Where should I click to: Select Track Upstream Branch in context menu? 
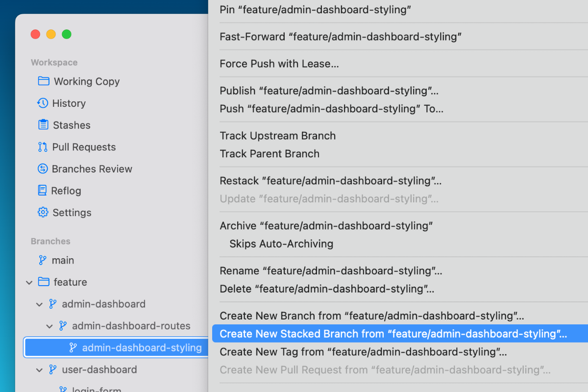coord(278,136)
